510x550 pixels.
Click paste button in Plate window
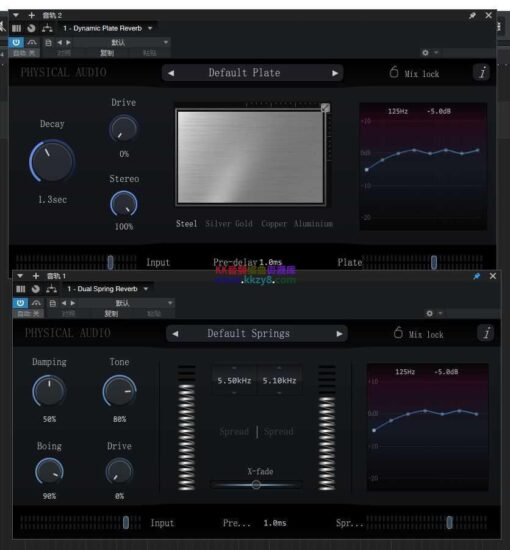(150, 53)
